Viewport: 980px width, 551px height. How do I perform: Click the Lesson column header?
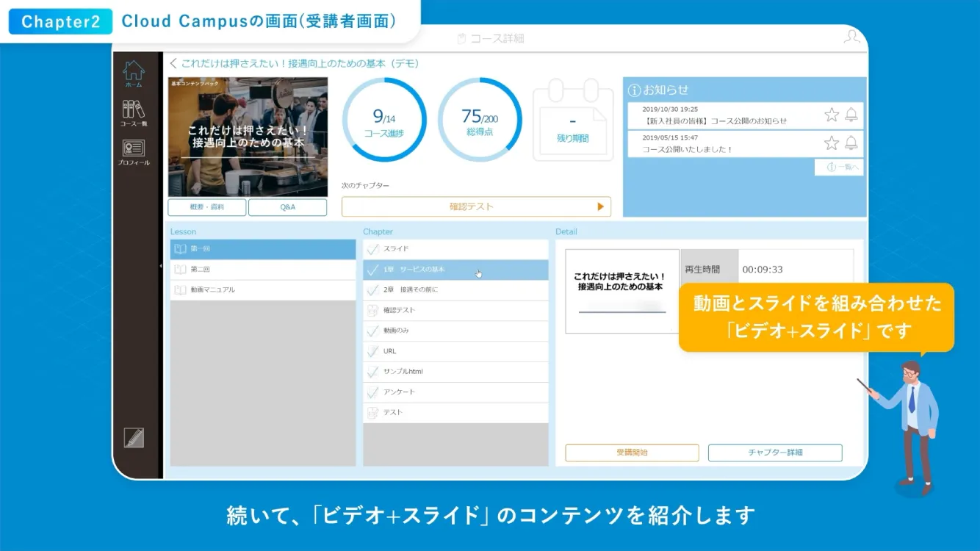[184, 231]
